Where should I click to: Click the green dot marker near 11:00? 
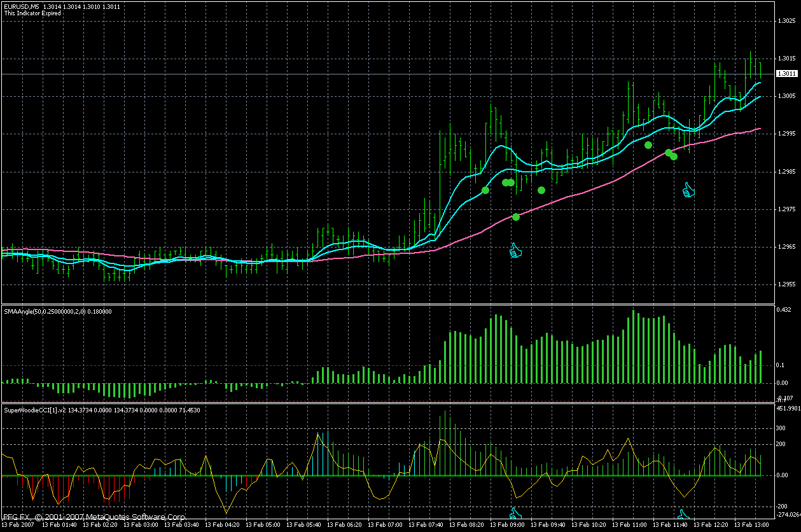tap(648, 145)
